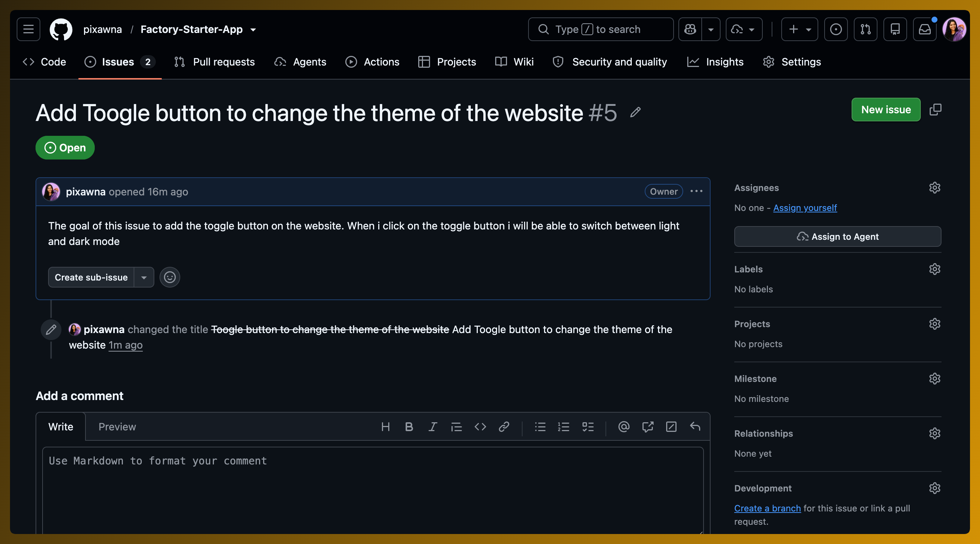Insert an unordered list

(x=540, y=426)
